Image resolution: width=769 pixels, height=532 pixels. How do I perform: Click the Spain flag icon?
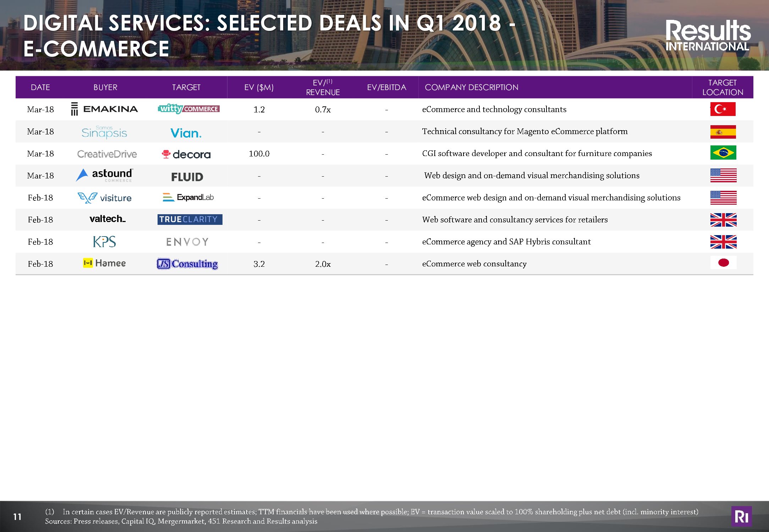(x=723, y=132)
